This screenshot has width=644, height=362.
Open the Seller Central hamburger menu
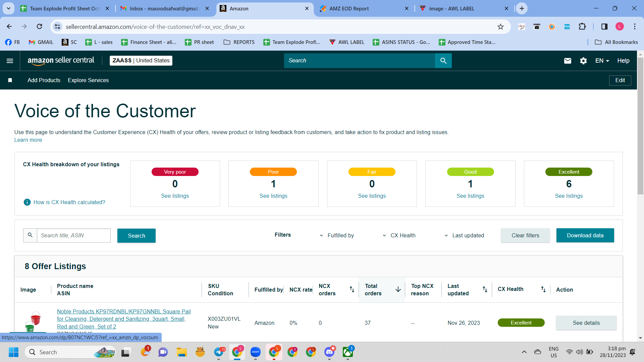(10, 61)
